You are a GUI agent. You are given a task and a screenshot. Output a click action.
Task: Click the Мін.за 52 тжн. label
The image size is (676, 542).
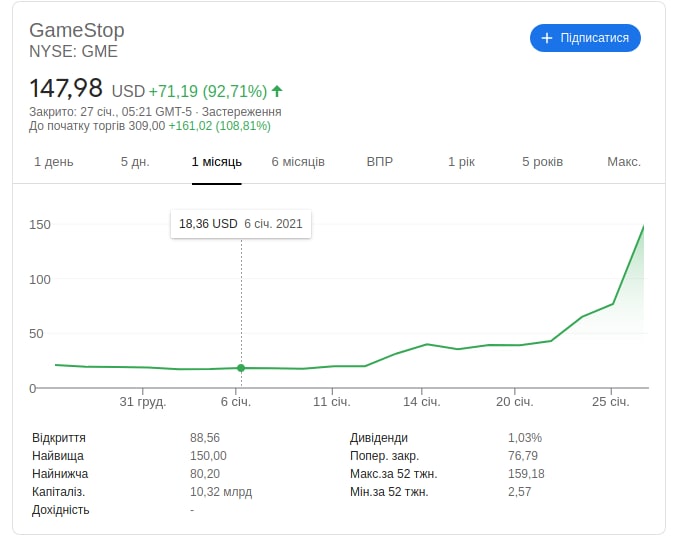coord(389,492)
